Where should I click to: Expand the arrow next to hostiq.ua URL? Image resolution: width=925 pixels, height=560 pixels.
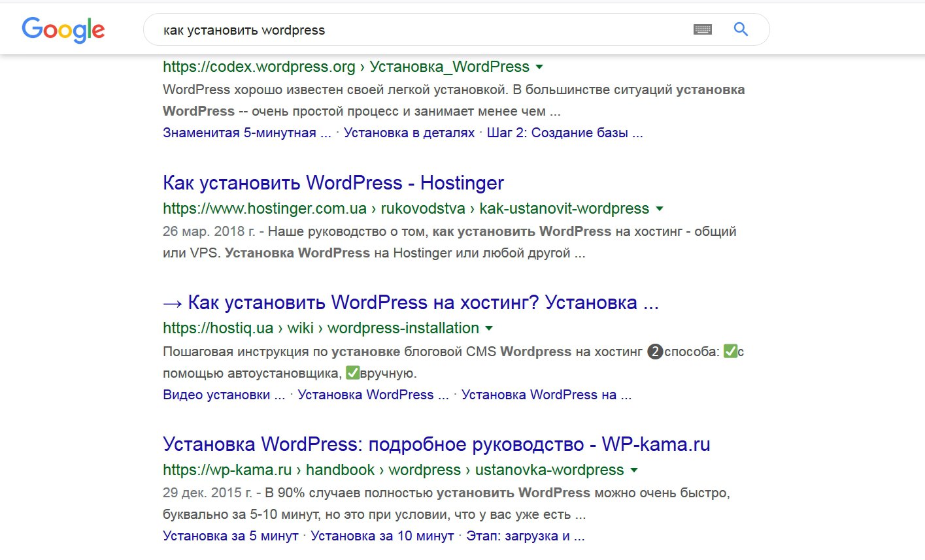click(x=489, y=329)
